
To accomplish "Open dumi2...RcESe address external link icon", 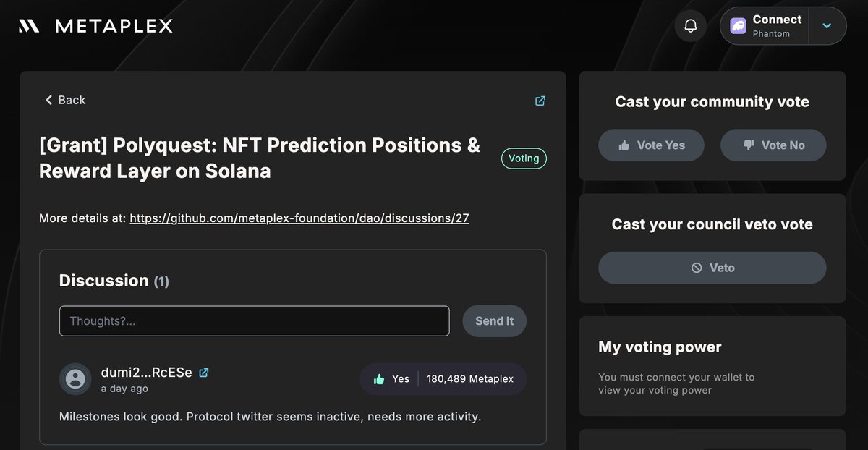I will click(204, 373).
